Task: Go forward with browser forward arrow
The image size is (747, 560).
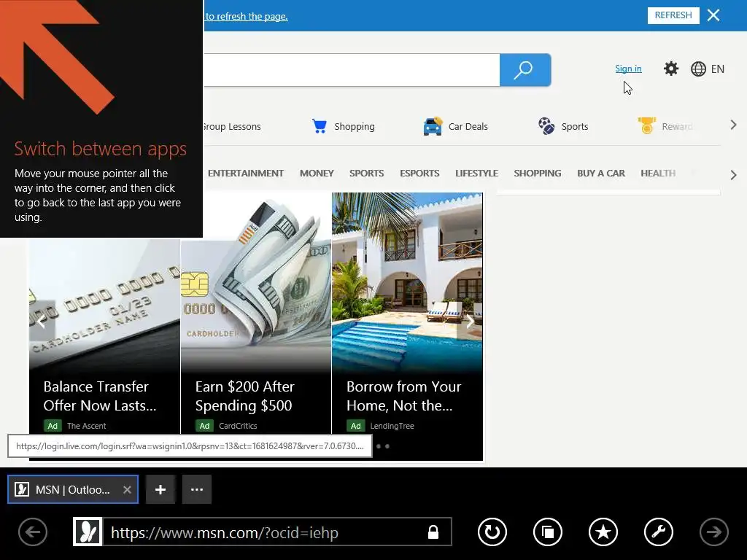Action: click(713, 532)
